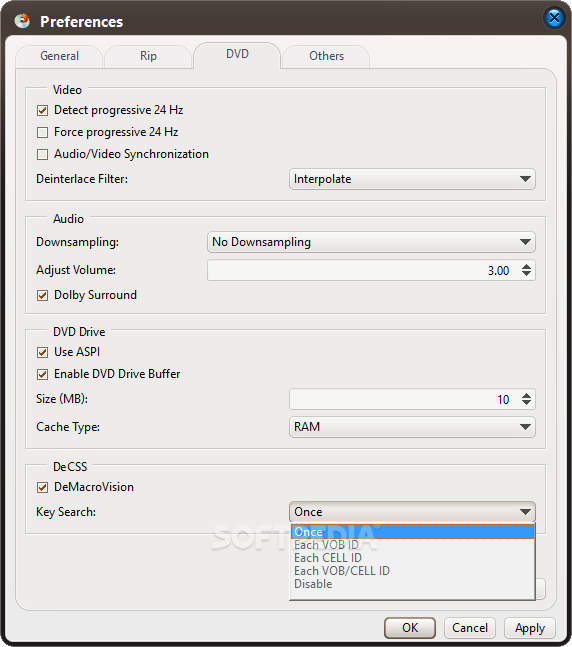The image size is (572, 647).
Task: Toggle the DeMacroVision checkbox
Action: pyautogui.click(x=42, y=487)
